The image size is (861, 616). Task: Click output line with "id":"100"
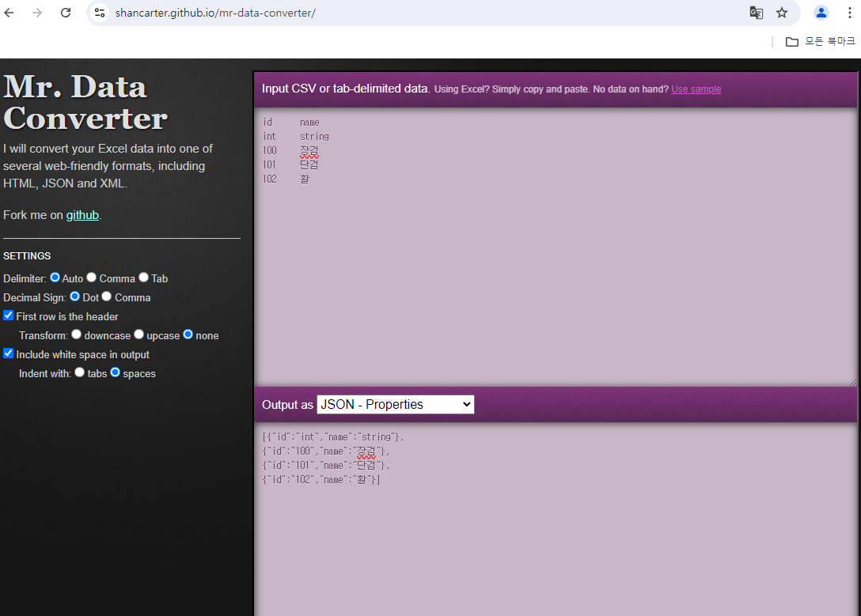tap(326, 451)
